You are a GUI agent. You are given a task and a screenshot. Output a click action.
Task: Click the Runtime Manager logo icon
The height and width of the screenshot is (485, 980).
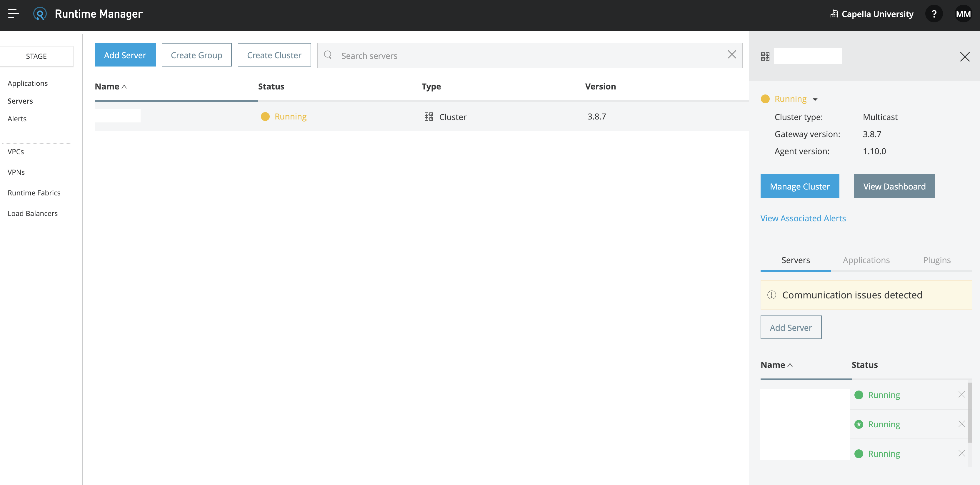[x=40, y=14]
